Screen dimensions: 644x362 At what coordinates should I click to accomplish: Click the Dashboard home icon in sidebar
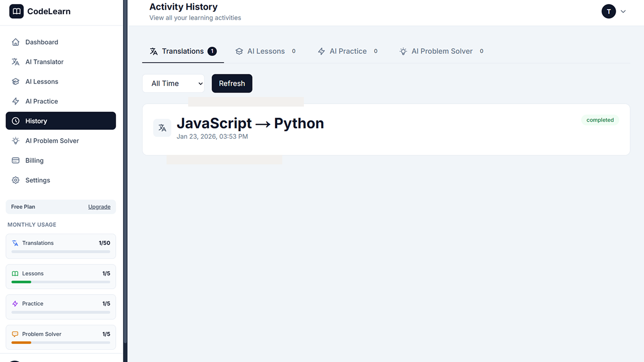point(16,42)
